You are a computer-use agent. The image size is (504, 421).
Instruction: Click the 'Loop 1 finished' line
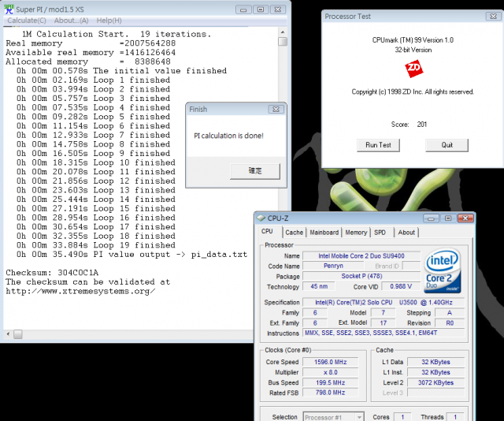(94, 80)
